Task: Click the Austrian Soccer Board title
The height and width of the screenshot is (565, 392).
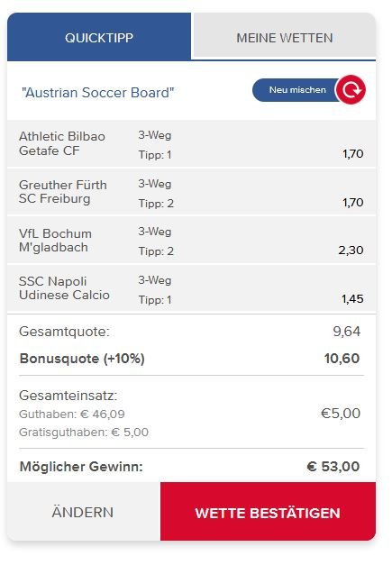Action: click(x=98, y=93)
